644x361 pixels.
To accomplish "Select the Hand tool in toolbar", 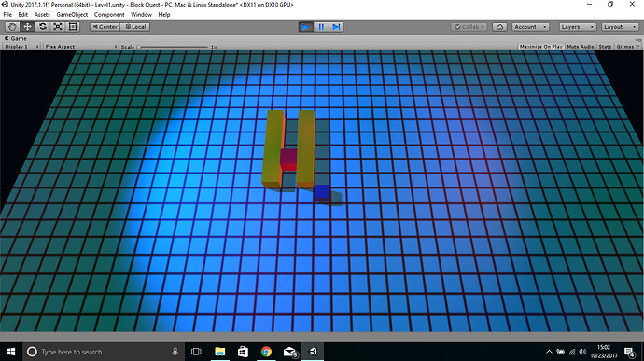I will click(12, 27).
